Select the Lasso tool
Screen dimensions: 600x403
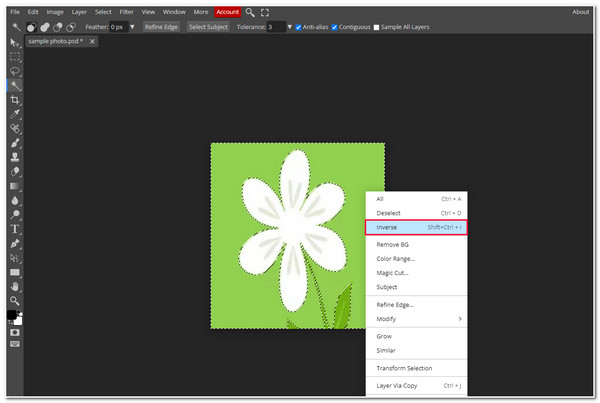pyautogui.click(x=15, y=71)
